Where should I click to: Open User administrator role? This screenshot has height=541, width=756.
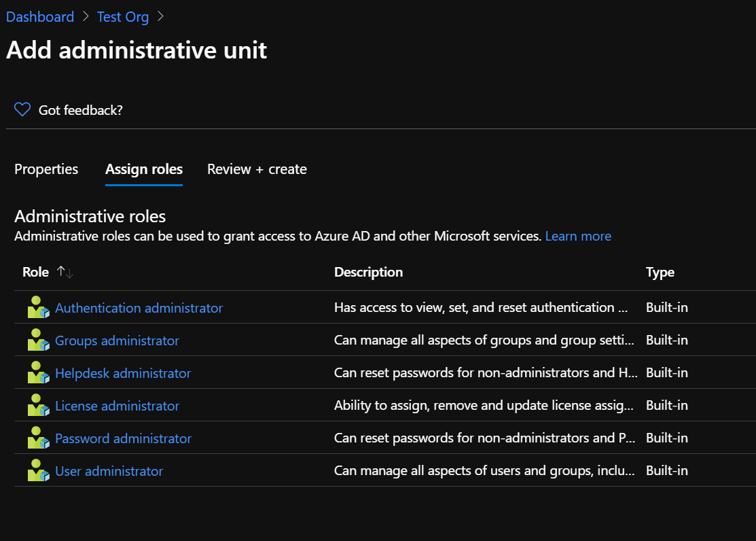pos(109,472)
